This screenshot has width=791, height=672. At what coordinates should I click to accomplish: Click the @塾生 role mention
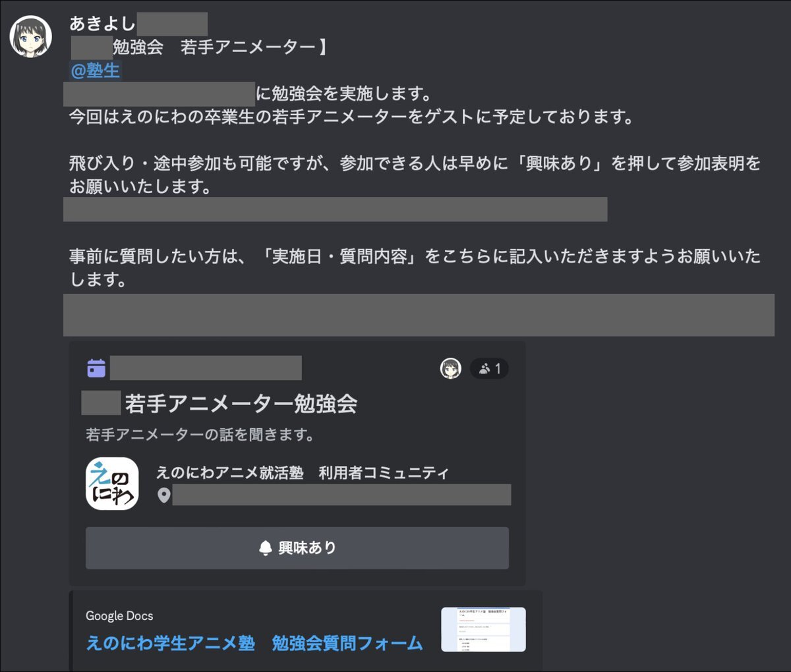coord(96,70)
